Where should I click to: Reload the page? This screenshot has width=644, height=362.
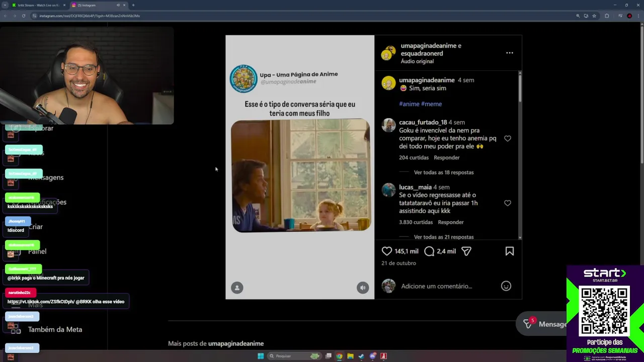23,16
